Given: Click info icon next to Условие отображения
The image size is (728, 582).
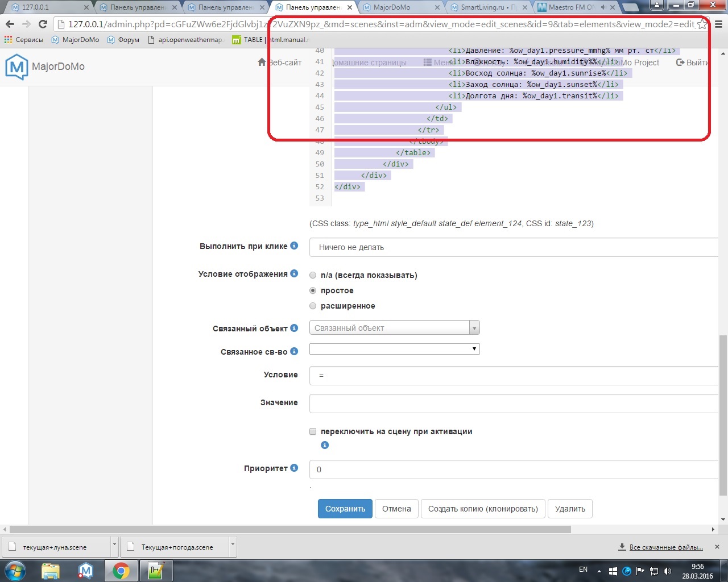Looking at the screenshot, I should click(x=294, y=273).
